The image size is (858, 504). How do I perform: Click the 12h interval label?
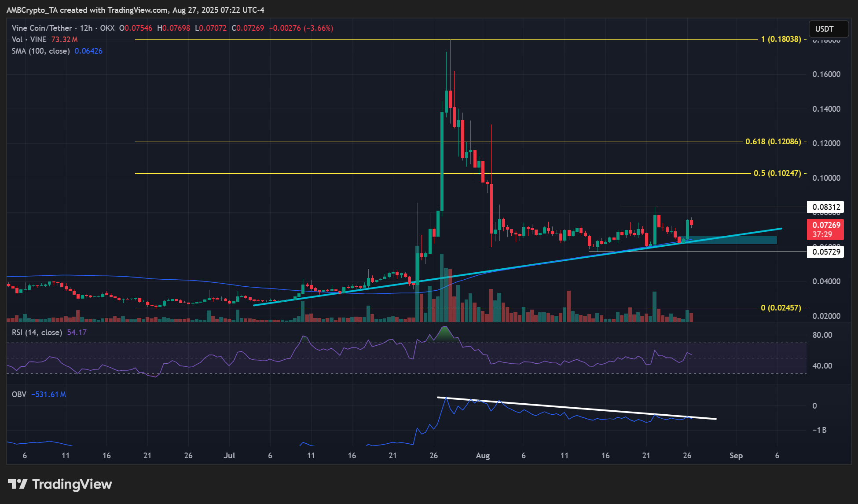click(86, 28)
